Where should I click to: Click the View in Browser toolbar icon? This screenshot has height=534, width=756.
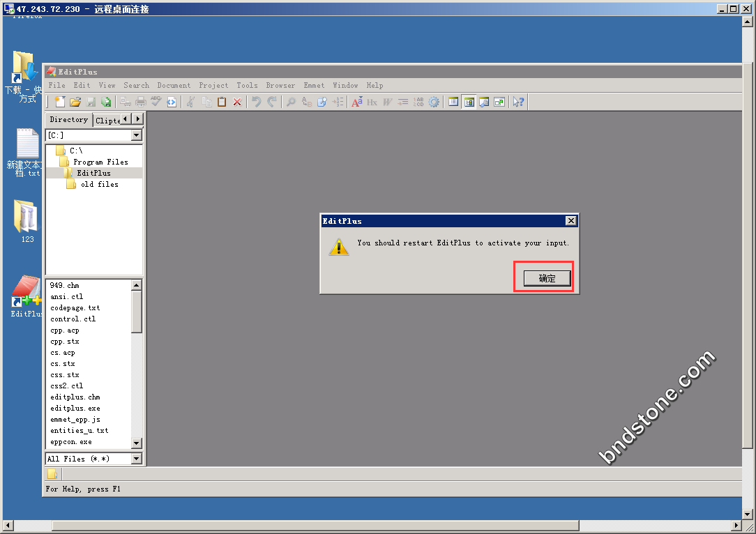tap(172, 102)
